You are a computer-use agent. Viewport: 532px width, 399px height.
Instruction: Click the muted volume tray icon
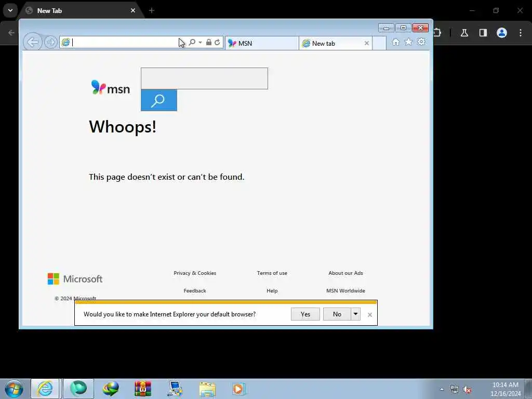point(468,390)
